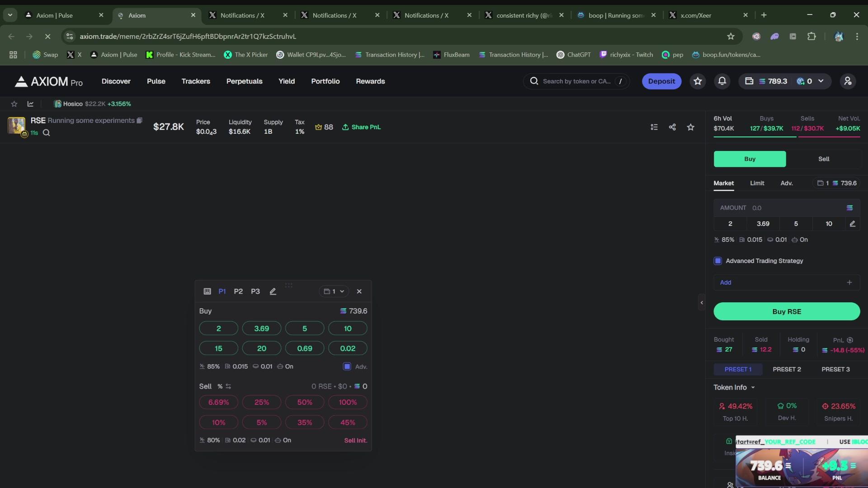Edit quick buy amounts pencil in sidebar
This screenshot has width=868, height=488.
click(852, 224)
